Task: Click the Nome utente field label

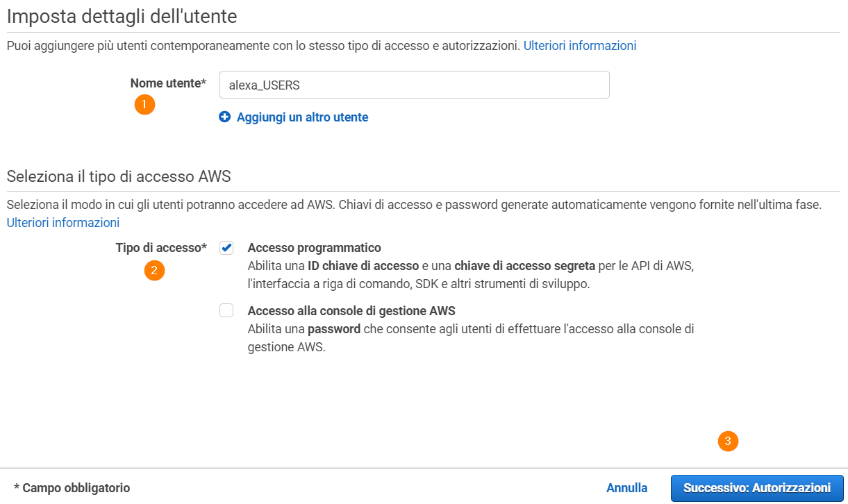Action: click(169, 83)
